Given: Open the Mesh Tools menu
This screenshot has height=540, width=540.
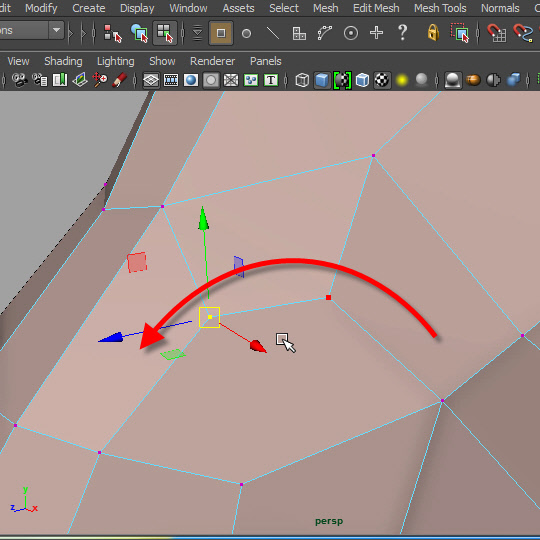Looking at the screenshot, I should tap(440, 8).
